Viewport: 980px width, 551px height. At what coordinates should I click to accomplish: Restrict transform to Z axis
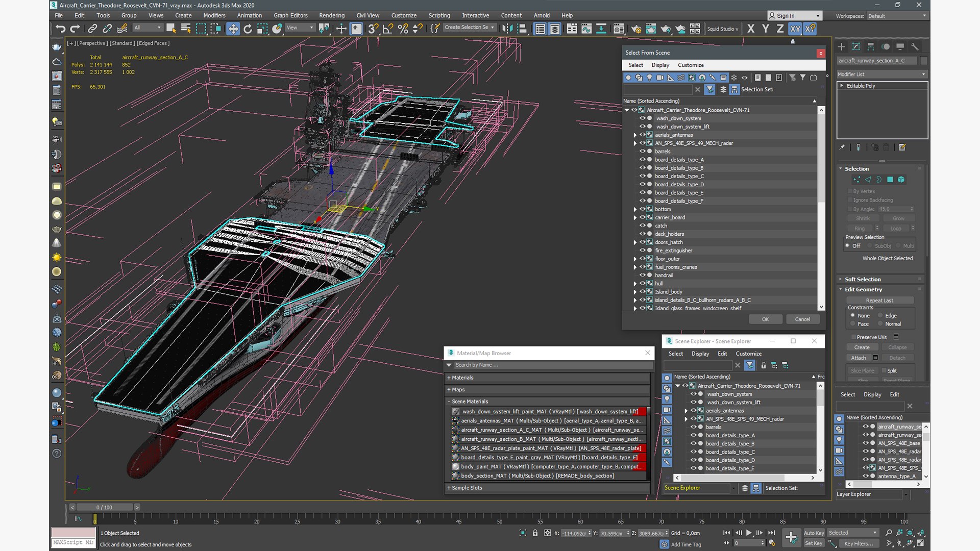780,29
